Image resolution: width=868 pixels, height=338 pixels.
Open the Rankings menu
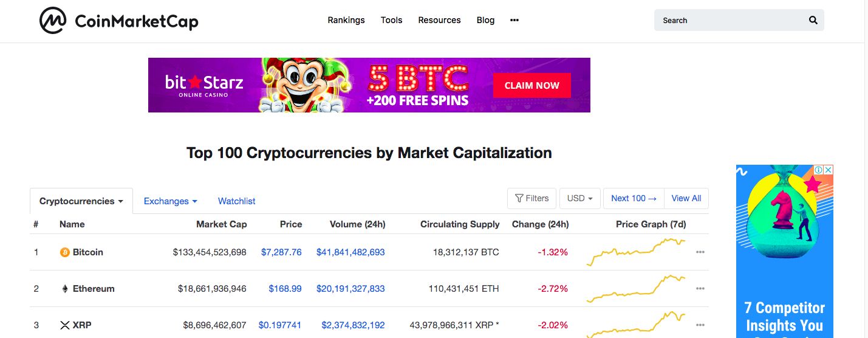346,20
